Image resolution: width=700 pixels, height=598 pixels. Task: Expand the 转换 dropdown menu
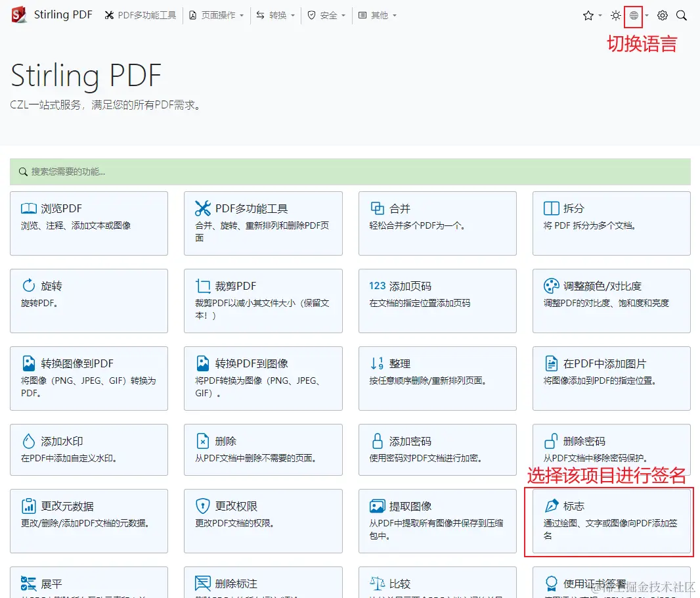(275, 16)
